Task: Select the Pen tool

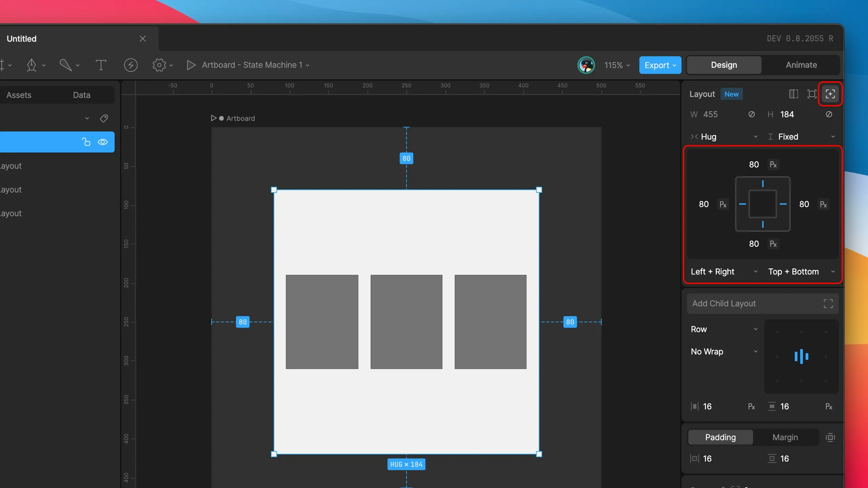Action: pyautogui.click(x=32, y=65)
